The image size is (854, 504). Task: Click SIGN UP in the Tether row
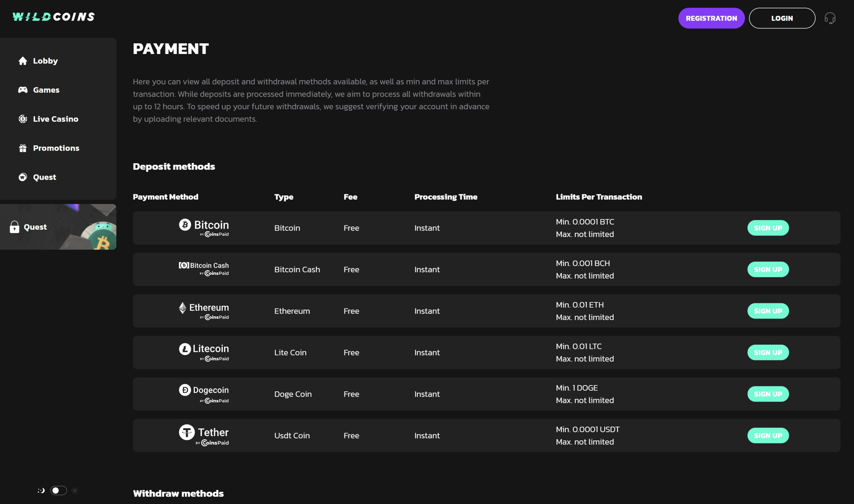coord(768,435)
